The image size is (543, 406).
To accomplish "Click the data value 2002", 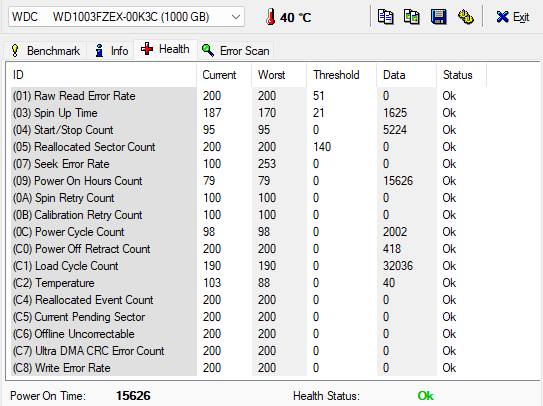I will click(395, 232).
